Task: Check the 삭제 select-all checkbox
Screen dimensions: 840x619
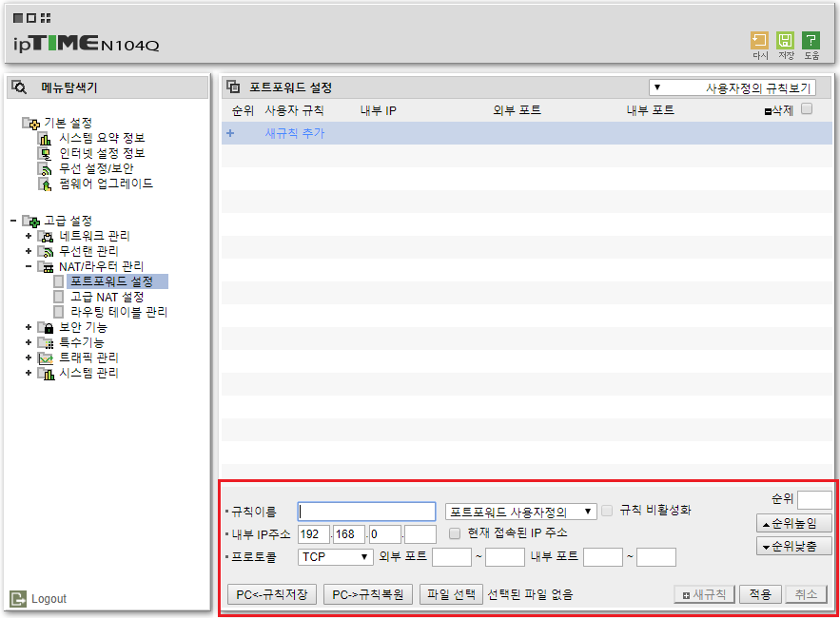Action: [807, 108]
